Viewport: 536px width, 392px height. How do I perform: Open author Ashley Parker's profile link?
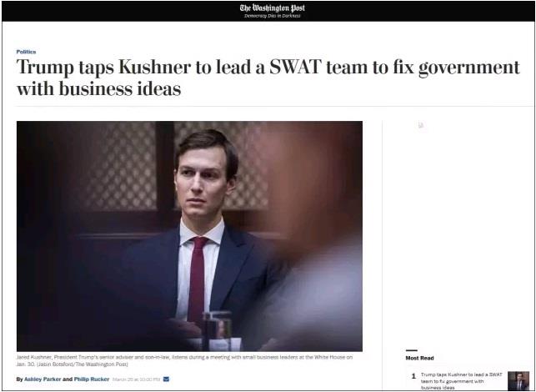click(43, 379)
